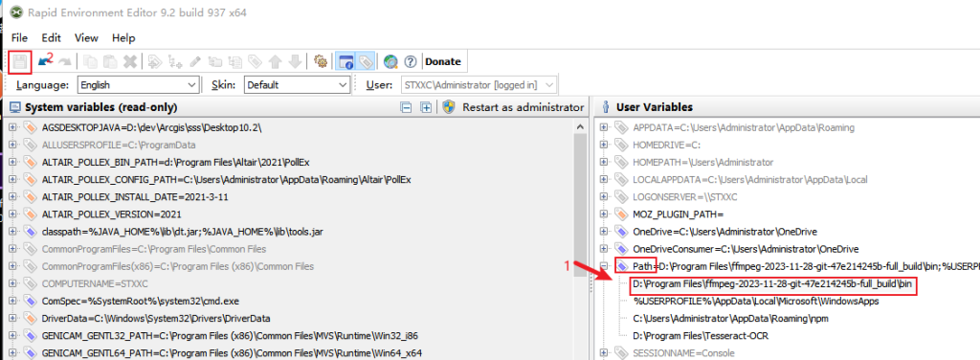Expand all system variables with plus icon

[x=426, y=107]
